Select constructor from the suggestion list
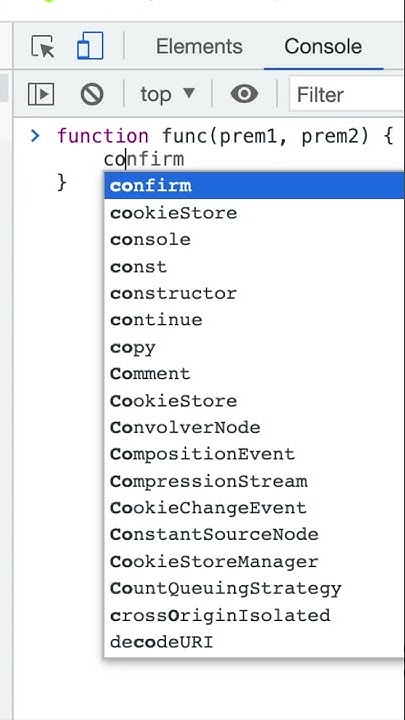 click(x=254, y=293)
